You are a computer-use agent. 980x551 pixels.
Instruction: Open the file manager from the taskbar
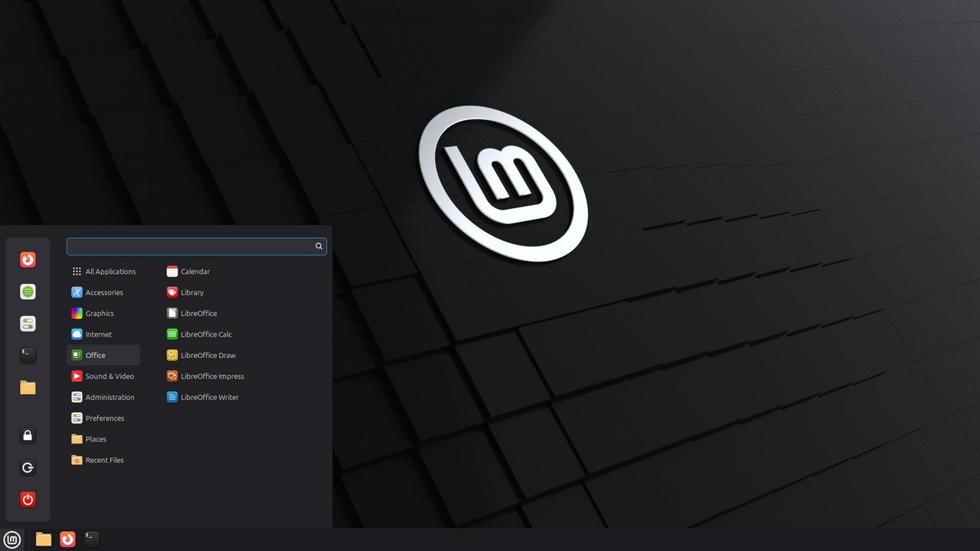click(43, 539)
